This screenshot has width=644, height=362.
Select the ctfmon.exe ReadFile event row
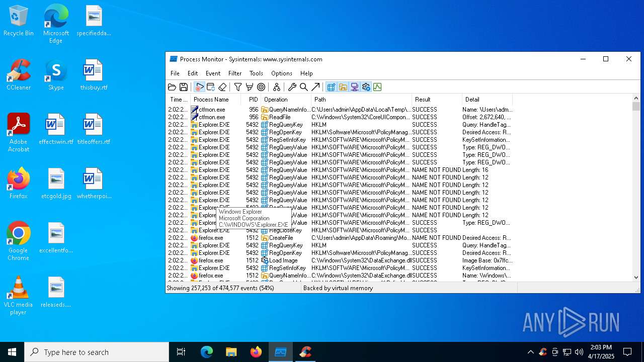click(x=340, y=117)
